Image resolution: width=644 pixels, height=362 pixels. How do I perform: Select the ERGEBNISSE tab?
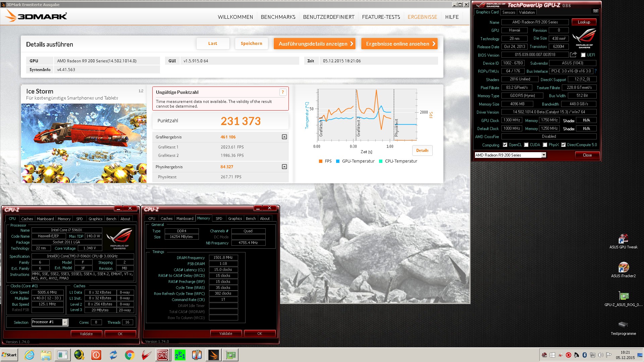tap(422, 17)
